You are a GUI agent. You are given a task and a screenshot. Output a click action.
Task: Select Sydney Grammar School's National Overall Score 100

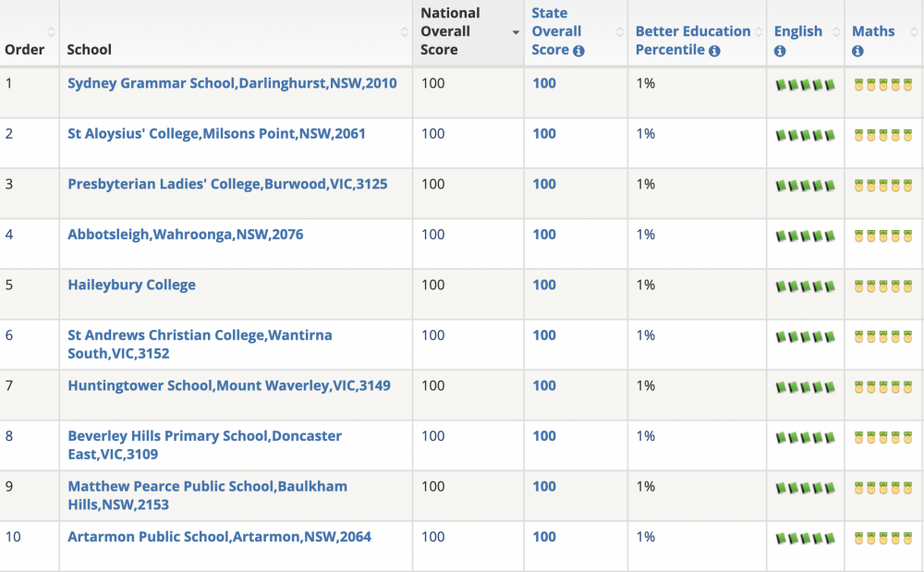point(433,83)
